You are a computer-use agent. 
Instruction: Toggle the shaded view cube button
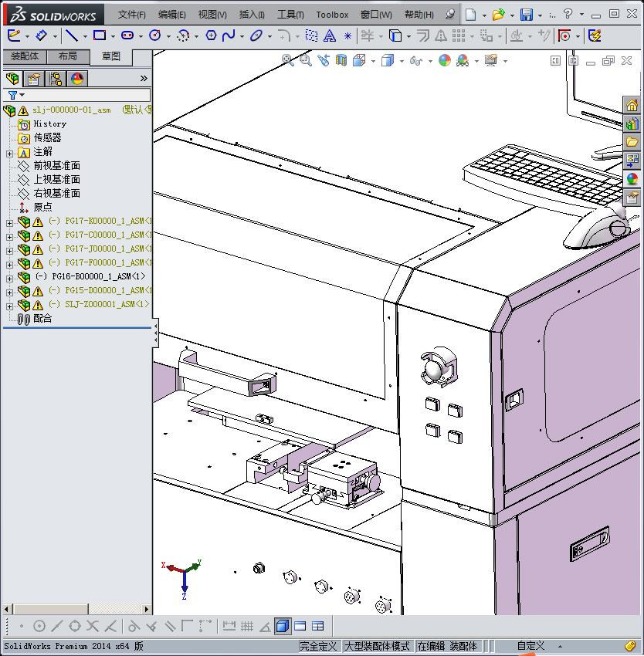click(x=283, y=626)
